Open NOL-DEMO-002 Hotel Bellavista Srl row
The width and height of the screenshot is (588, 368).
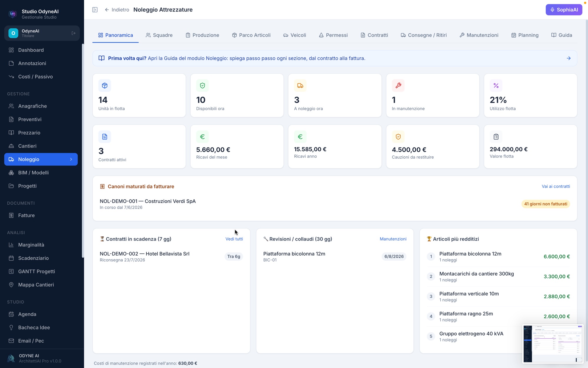click(x=171, y=256)
